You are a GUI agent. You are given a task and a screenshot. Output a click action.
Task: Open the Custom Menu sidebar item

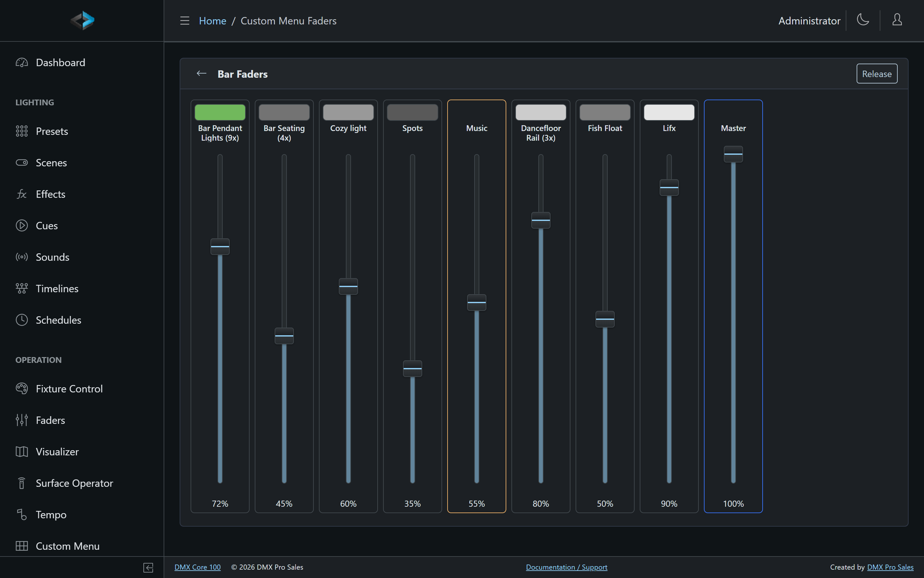click(82, 546)
